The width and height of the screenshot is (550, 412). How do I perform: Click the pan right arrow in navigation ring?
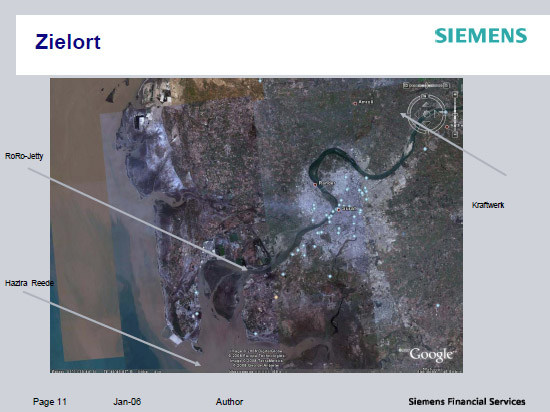(436, 114)
